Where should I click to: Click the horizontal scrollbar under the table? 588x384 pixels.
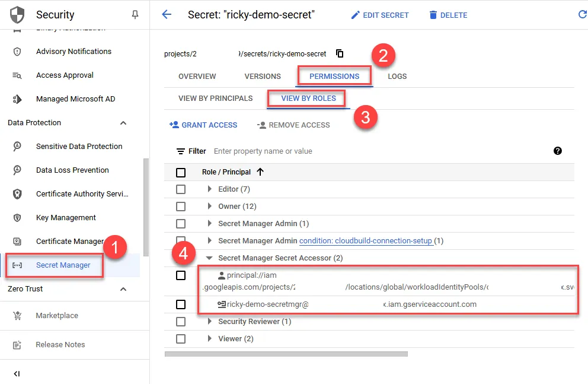tap(286, 354)
